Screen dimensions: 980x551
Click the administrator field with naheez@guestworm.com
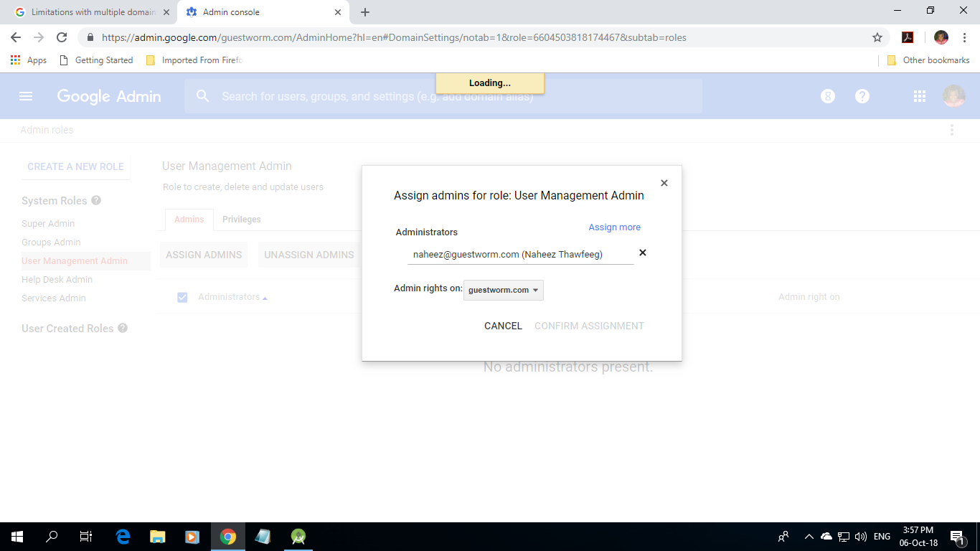click(520, 254)
